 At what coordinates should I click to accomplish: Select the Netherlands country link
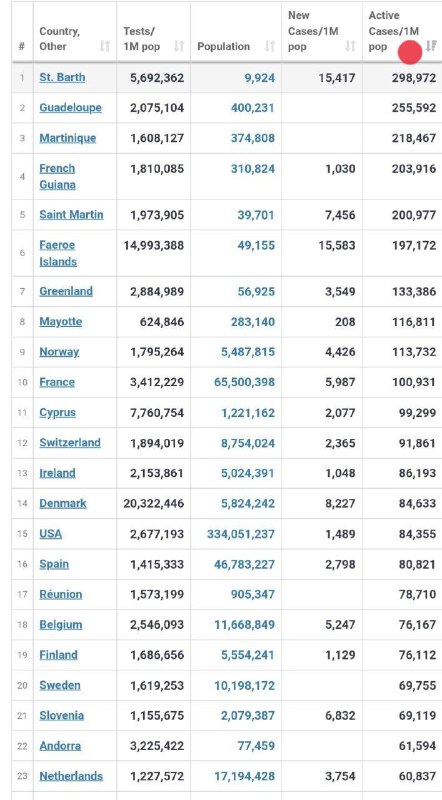[x=71, y=777]
